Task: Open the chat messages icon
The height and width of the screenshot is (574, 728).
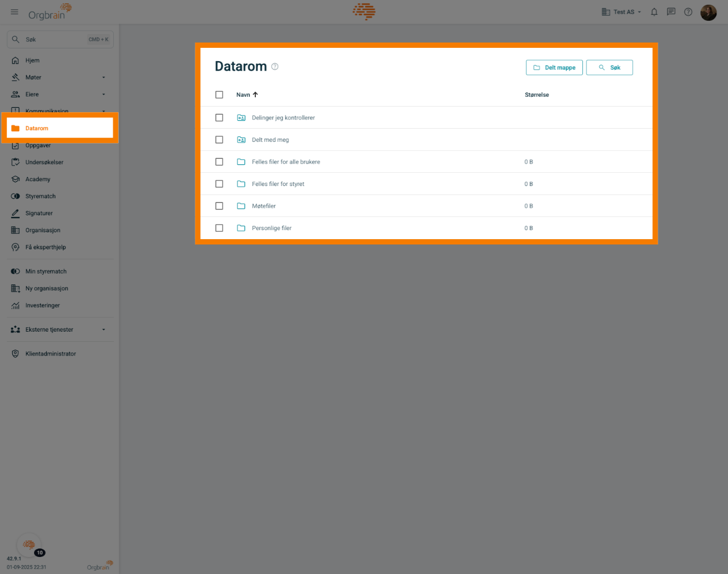Action: 671,12
